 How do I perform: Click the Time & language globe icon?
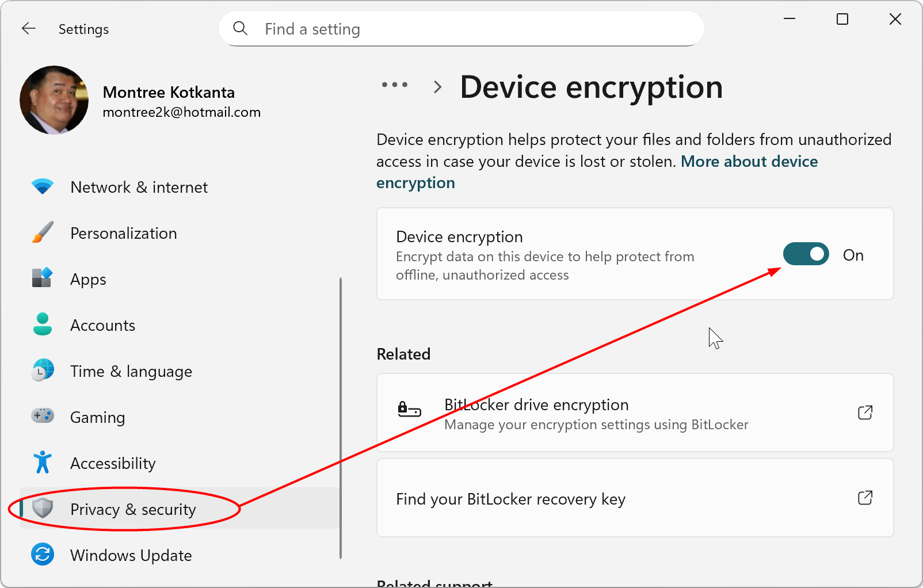[x=42, y=371]
